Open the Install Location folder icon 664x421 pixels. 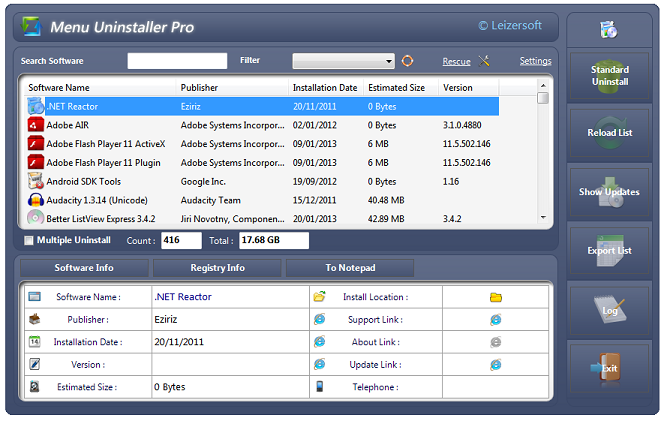point(495,297)
